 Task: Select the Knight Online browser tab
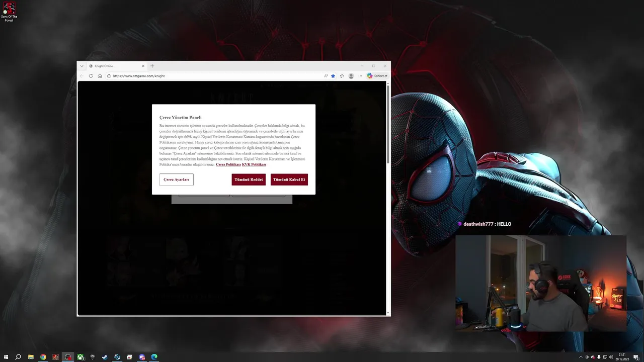click(117, 66)
